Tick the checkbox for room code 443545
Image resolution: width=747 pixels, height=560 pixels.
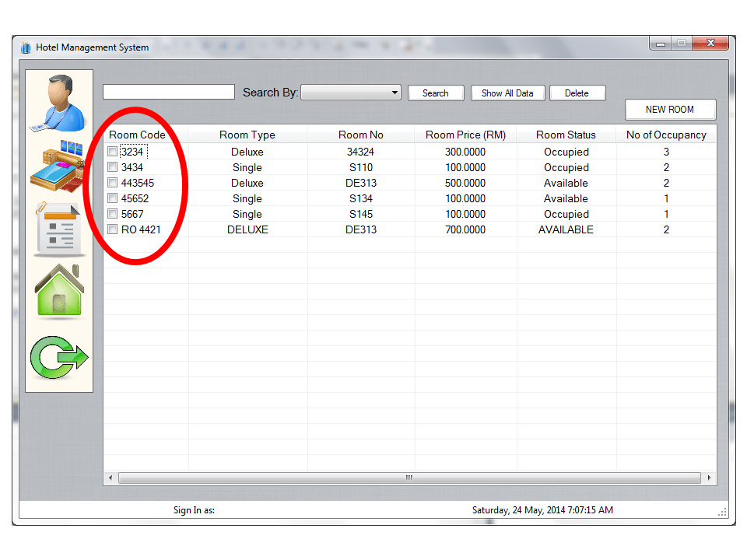pyautogui.click(x=112, y=183)
